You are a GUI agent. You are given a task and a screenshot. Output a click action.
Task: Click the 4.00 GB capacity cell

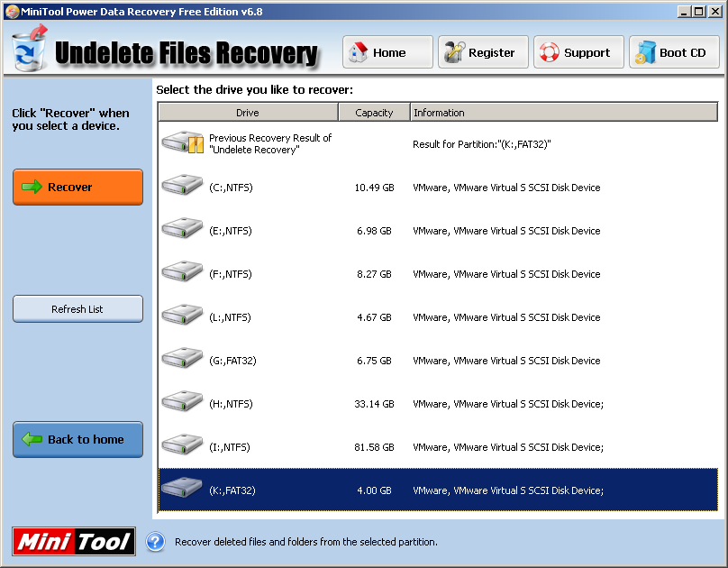pyautogui.click(x=374, y=490)
